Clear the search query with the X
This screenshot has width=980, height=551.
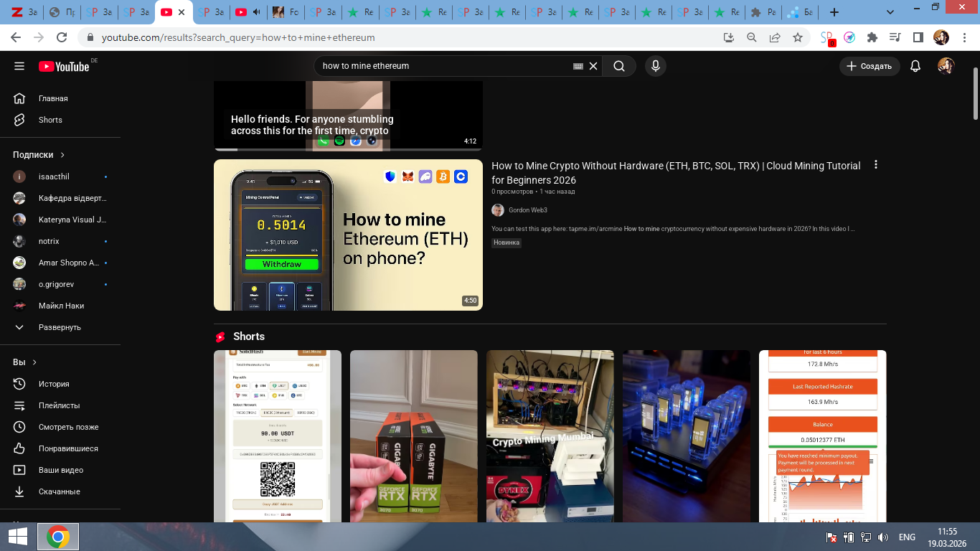593,66
